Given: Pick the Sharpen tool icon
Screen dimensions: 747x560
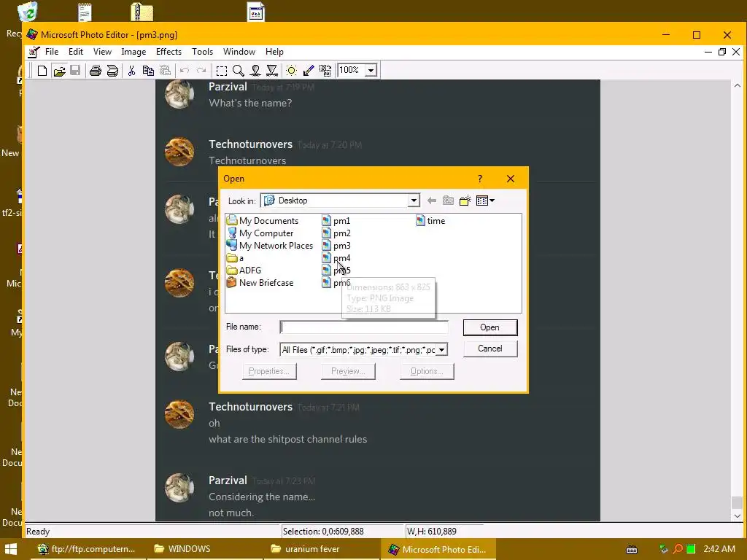Looking at the screenshot, I should 272,71.
